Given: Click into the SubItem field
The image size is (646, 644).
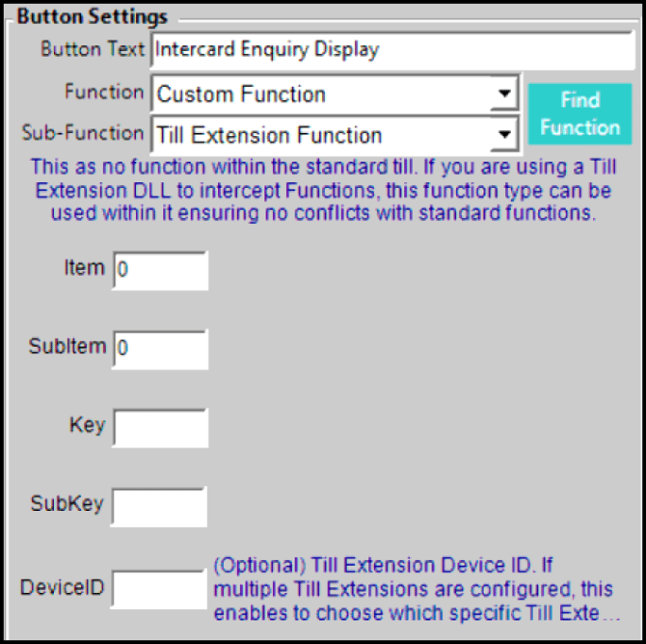Looking at the screenshot, I should coord(160,349).
